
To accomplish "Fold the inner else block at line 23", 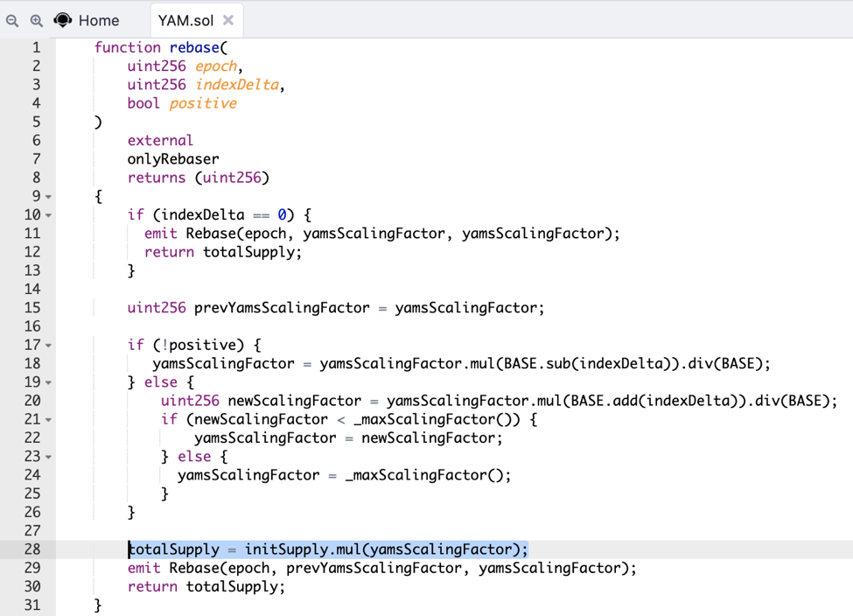I will click(48, 457).
